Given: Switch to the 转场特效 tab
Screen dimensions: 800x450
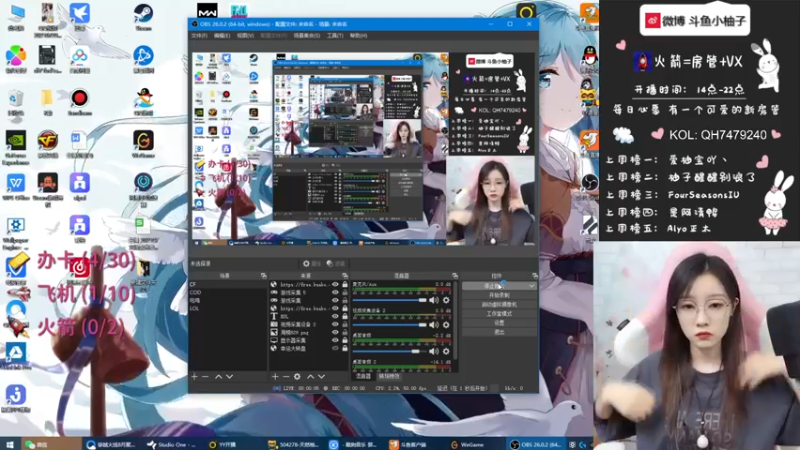Looking at the screenshot, I should [x=389, y=377].
